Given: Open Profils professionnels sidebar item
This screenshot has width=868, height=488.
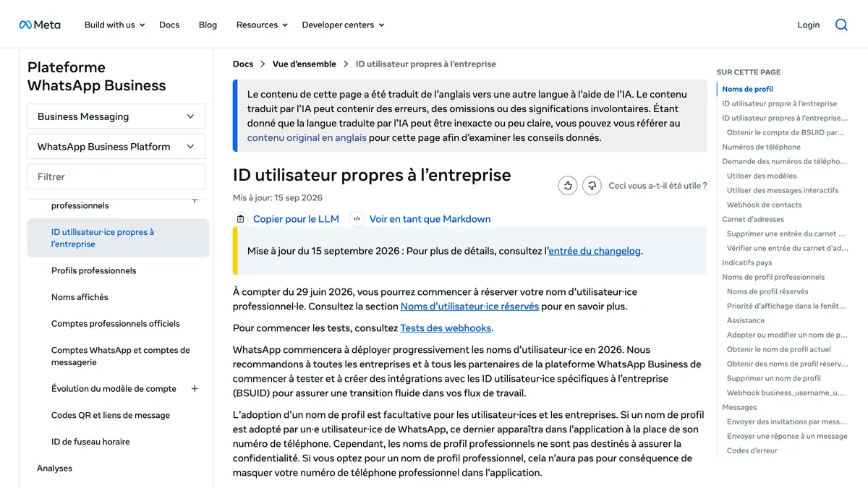Looking at the screenshot, I should (x=93, y=270).
